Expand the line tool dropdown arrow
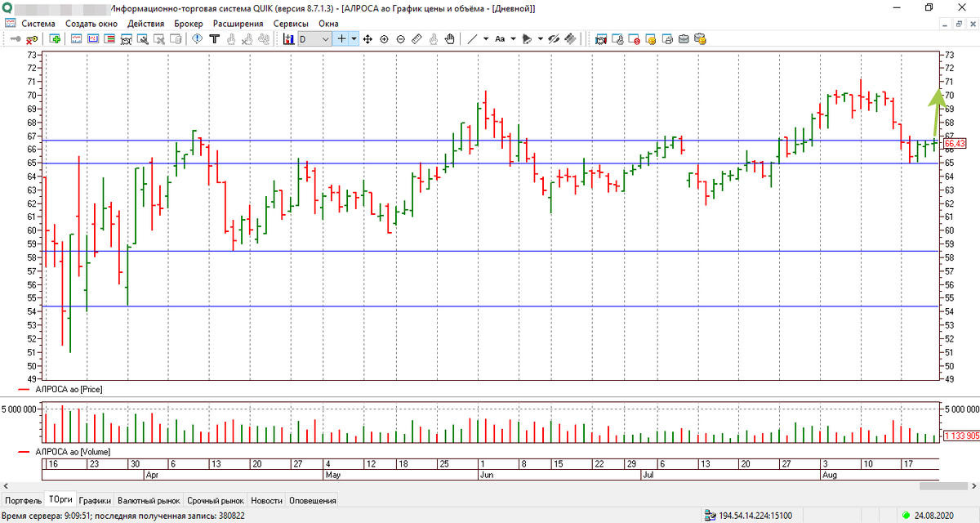Viewport: 980px width, 523px height. pyautogui.click(x=486, y=38)
